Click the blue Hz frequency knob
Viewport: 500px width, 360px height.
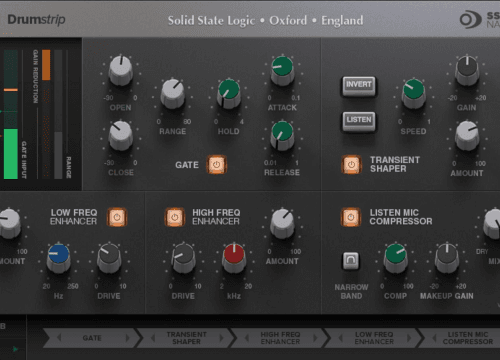[x=58, y=258]
